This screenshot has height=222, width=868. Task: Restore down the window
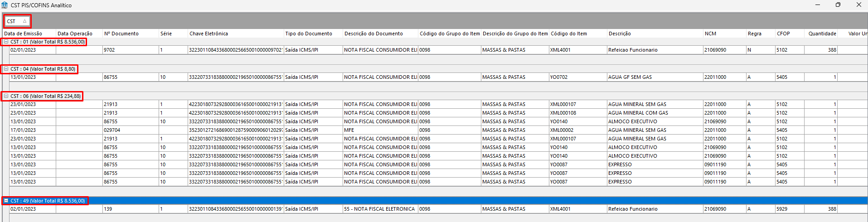pos(838,5)
